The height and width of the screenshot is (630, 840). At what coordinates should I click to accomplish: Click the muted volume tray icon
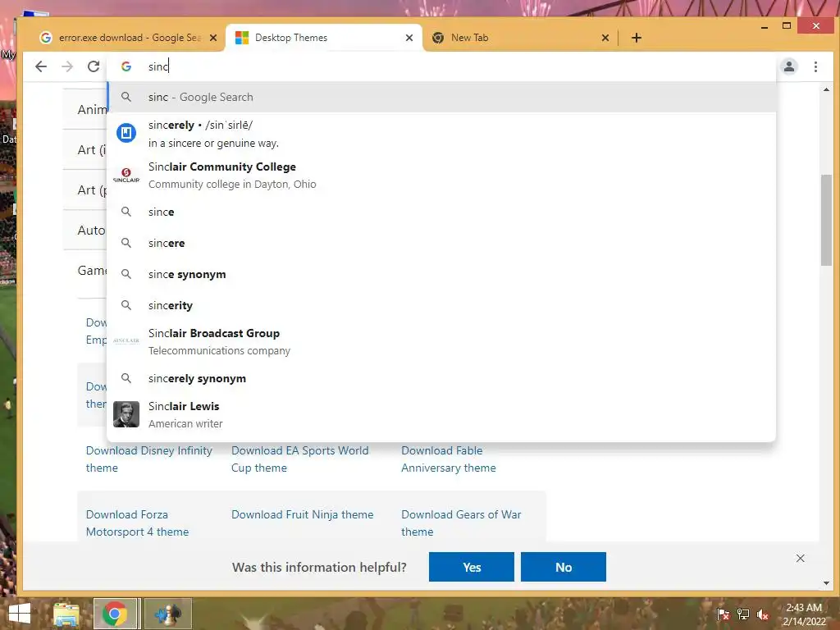point(763,614)
